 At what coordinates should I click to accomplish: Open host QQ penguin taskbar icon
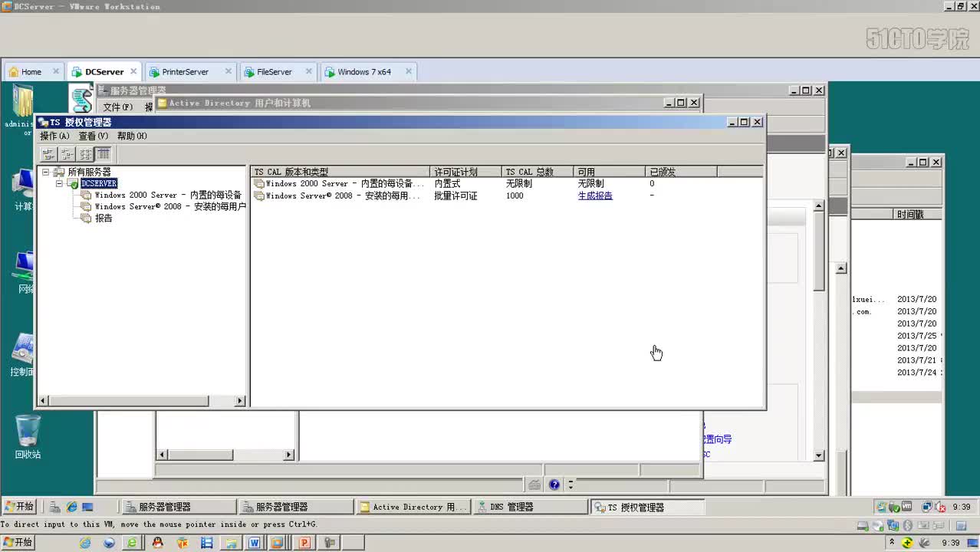point(157,542)
